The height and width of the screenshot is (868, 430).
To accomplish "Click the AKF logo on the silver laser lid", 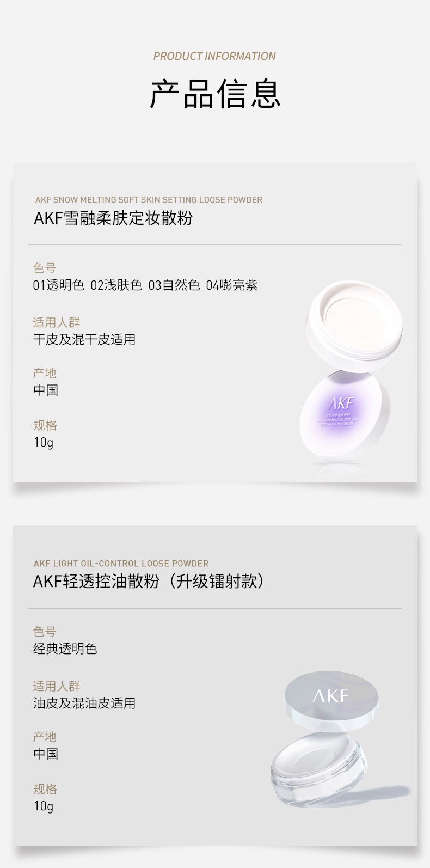I will point(331,696).
